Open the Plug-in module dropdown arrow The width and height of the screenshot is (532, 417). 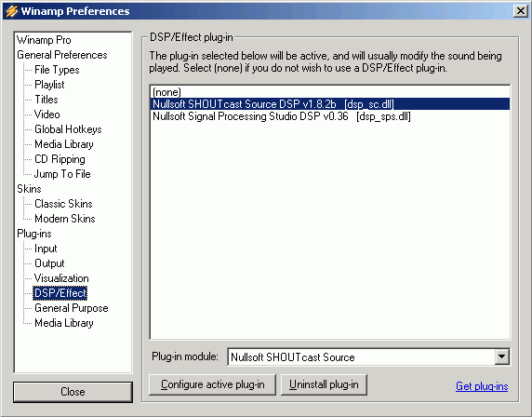502,356
